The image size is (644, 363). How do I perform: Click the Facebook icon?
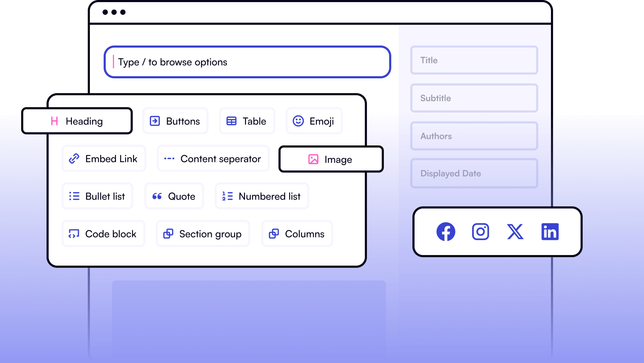(446, 232)
